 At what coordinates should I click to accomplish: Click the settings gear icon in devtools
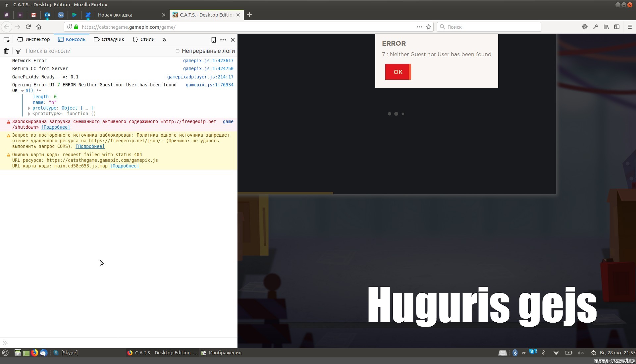pos(223,39)
